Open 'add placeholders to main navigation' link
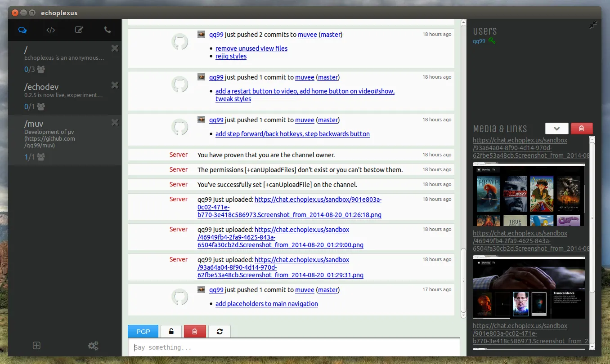This screenshot has width=610, height=364. pos(267,304)
